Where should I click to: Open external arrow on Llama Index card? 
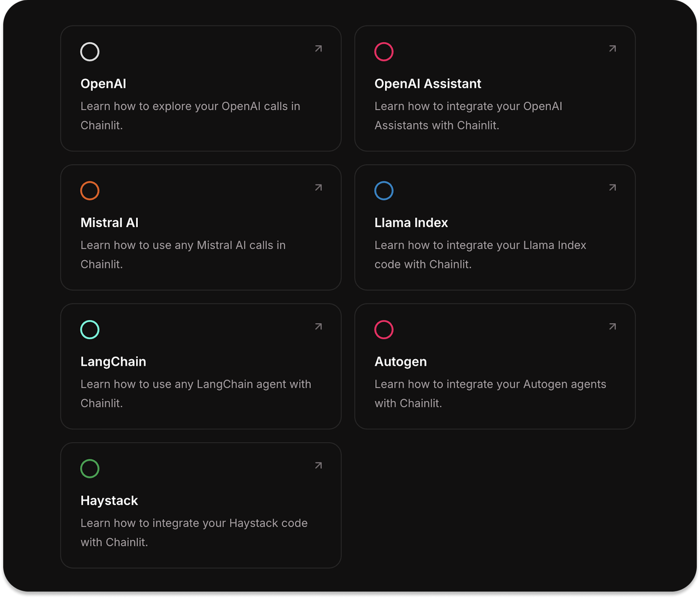[x=612, y=187]
